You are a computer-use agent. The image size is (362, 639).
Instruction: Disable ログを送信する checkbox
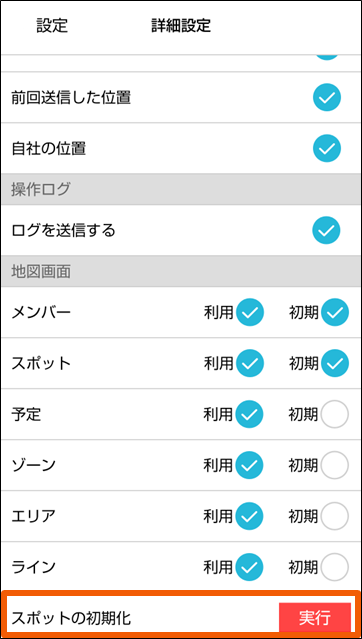click(x=327, y=230)
